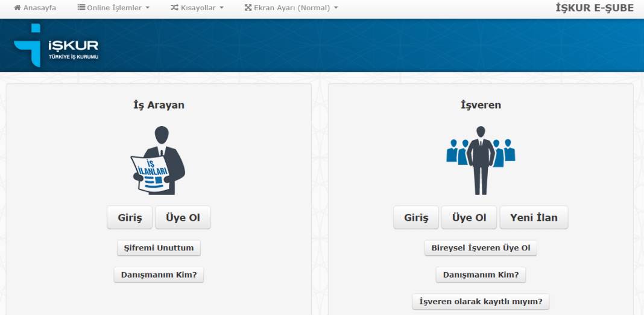This screenshot has height=315, width=644.
Task: Click İşveren olarak kayıtlı mıyım? button
Action: pos(481,302)
